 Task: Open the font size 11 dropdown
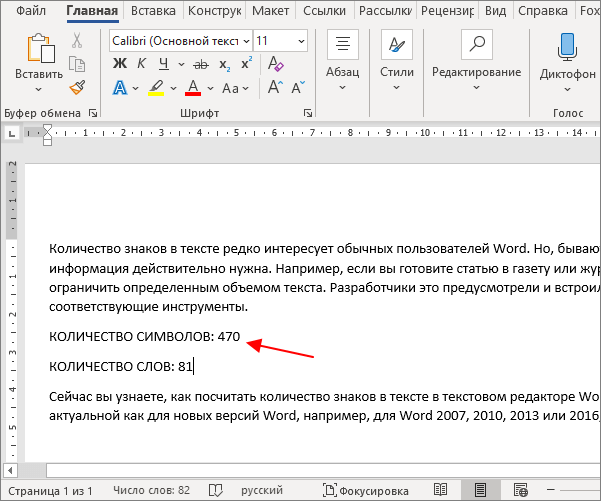click(x=301, y=41)
